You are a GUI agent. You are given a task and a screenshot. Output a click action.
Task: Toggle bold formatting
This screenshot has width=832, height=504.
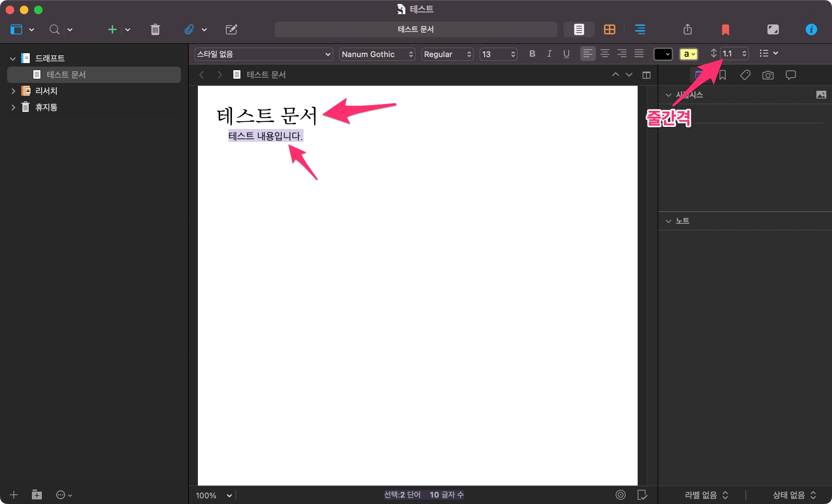coord(532,54)
